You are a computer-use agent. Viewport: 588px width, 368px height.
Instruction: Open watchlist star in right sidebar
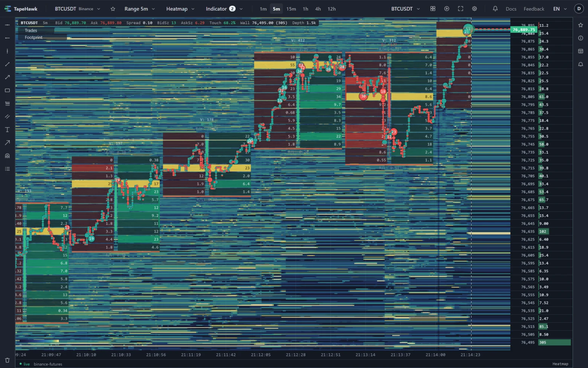coord(580,25)
